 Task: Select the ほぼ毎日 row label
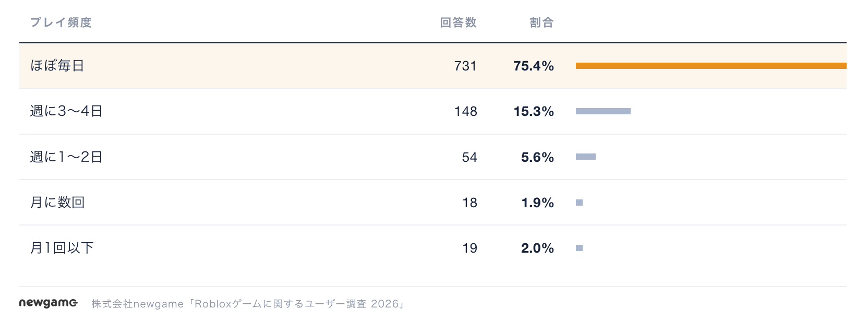point(57,66)
